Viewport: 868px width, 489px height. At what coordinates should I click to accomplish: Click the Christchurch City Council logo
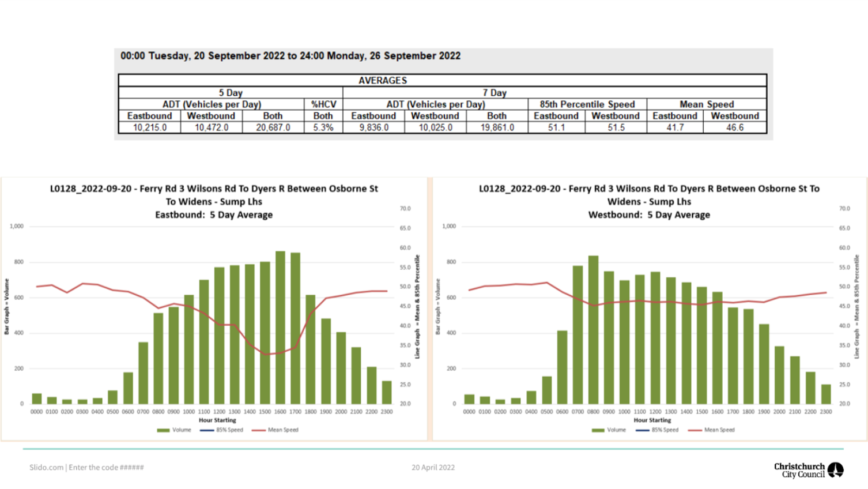807,469
